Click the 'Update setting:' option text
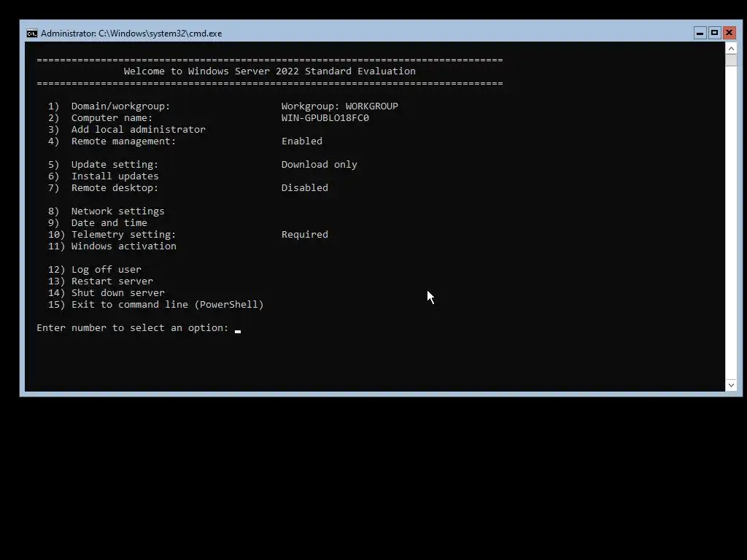This screenshot has width=747, height=560. (x=115, y=164)
